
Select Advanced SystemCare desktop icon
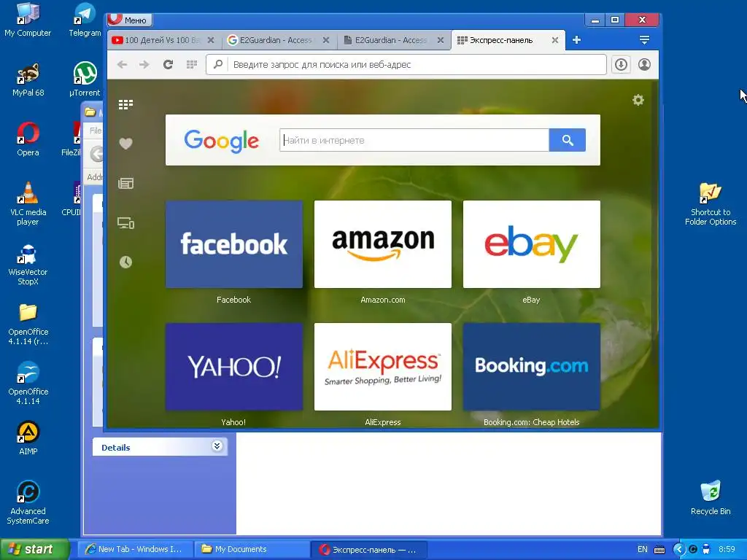click(28, 502)
